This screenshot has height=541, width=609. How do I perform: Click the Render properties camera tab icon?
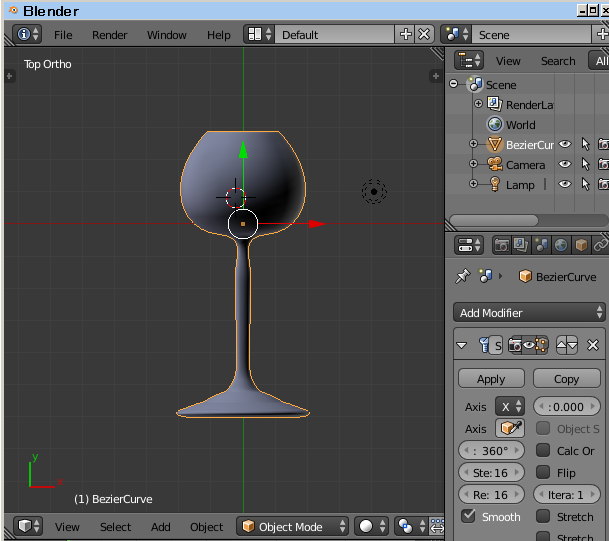click(x=500, y=245)
